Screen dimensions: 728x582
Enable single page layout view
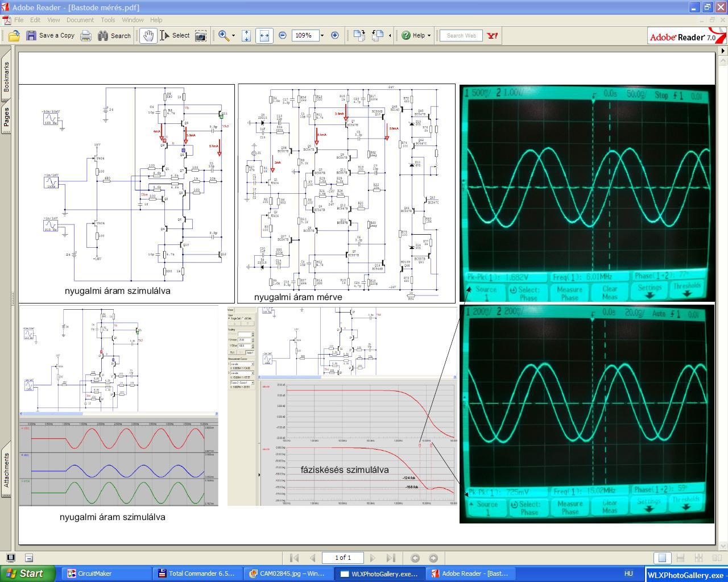661,558
